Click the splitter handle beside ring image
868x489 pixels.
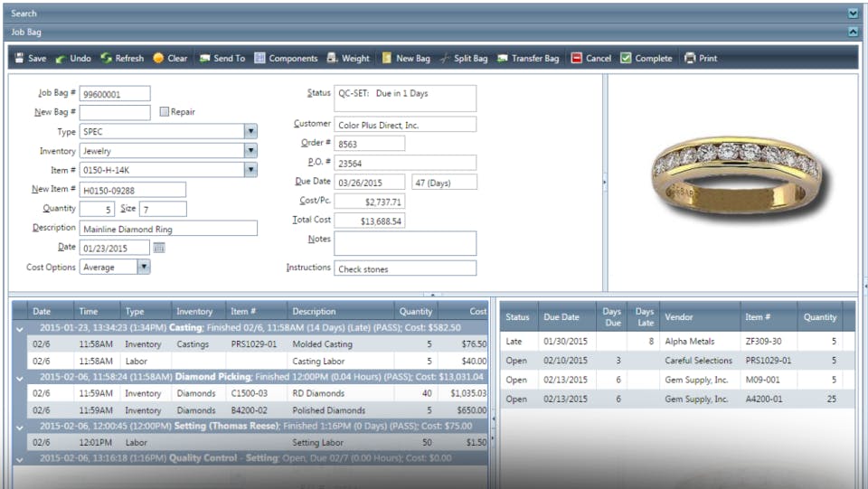[605, 182]
